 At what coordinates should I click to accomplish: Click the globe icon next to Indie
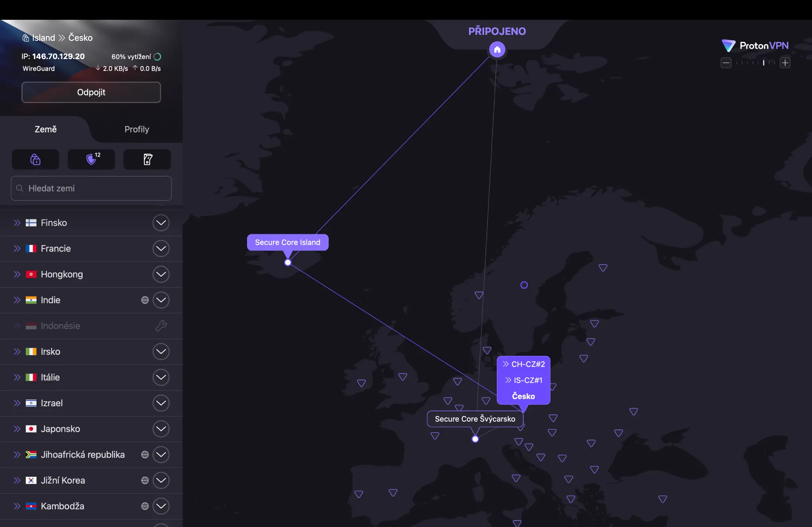pyautogui.click(x=145, y=300)
